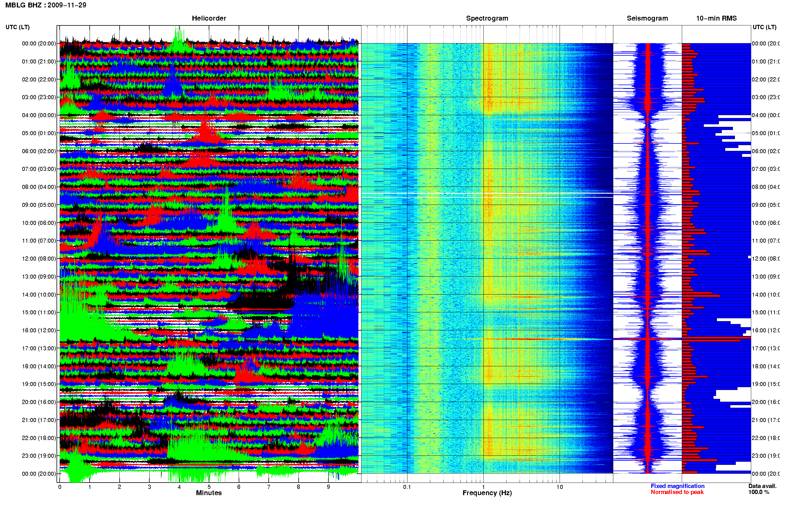
Task: Select the 'Spectrogram' panel heading
Action: click(x=487, y=19)
